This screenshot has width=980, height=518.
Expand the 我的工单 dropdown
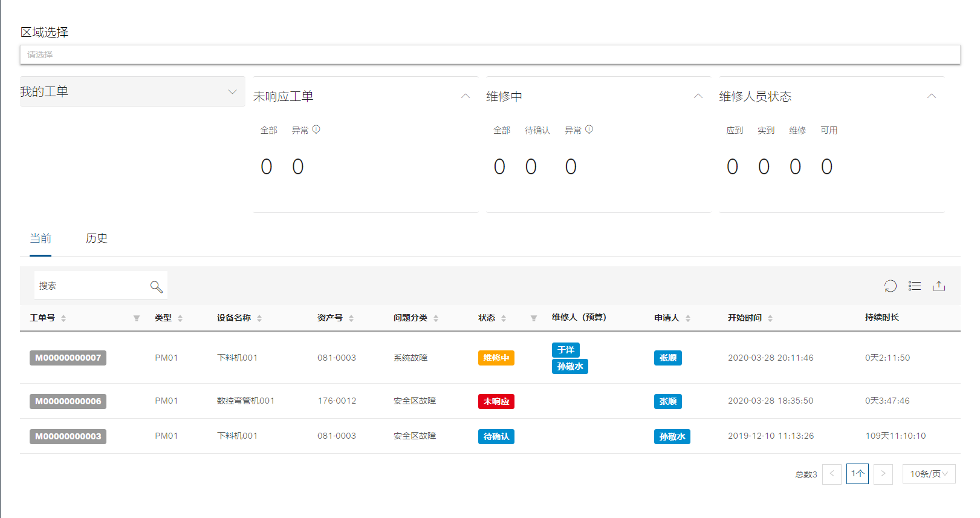[x=232, y=92]
